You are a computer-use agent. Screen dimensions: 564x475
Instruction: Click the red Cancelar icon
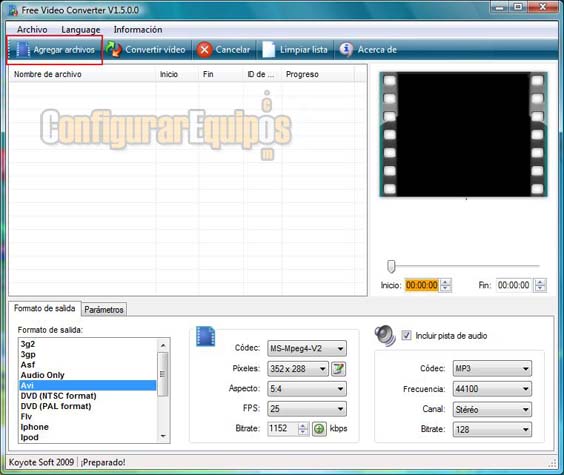(x=204, y=50)
